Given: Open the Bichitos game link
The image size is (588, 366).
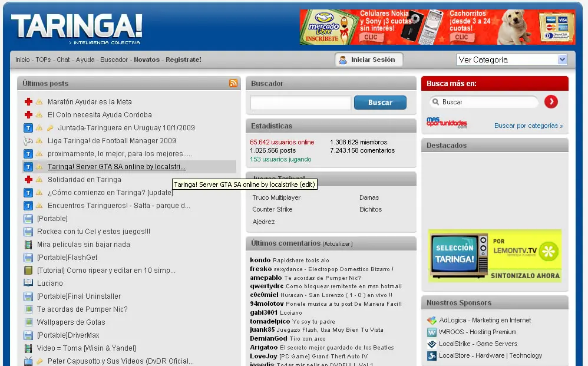Looking at the screenshot, I should (371, 209).
